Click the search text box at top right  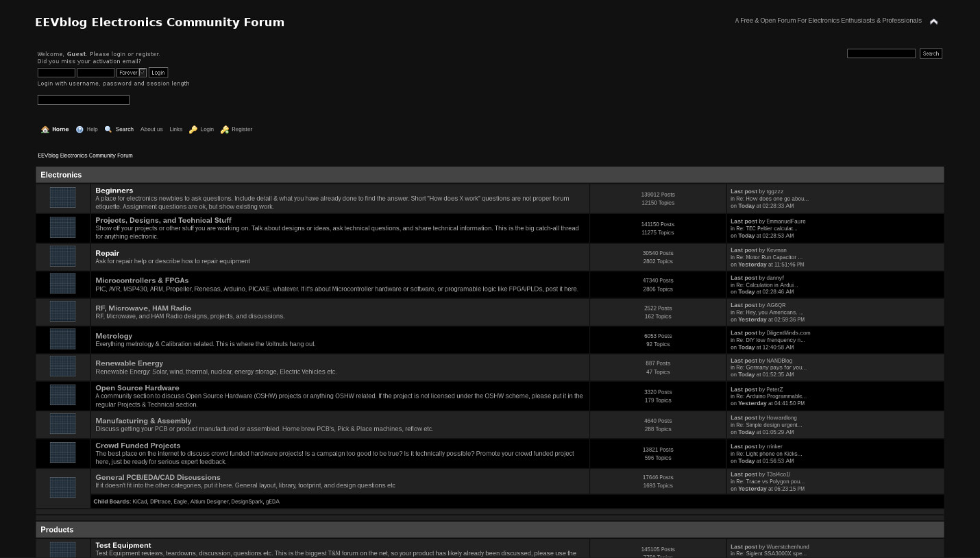pos(881,53)
